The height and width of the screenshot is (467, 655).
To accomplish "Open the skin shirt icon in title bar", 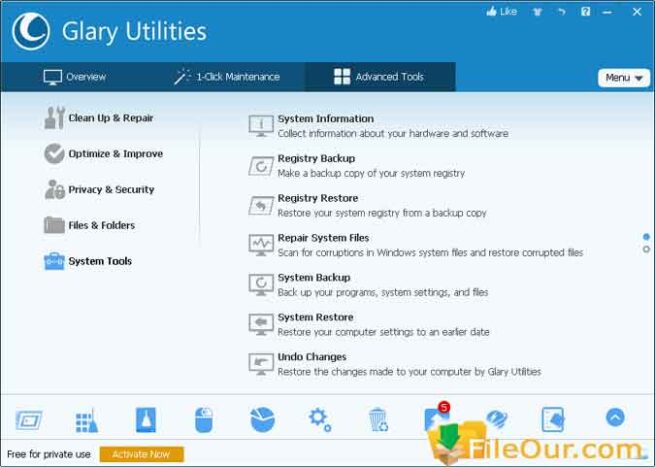I will pyautogui.click(x=537, y=12).
